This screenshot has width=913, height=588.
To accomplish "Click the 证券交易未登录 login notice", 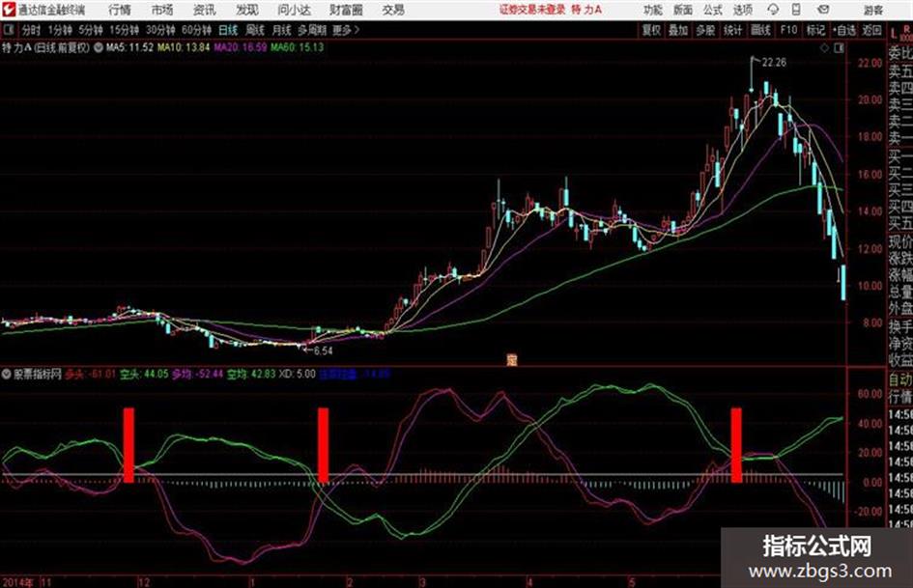I will (x=532, y=10).
